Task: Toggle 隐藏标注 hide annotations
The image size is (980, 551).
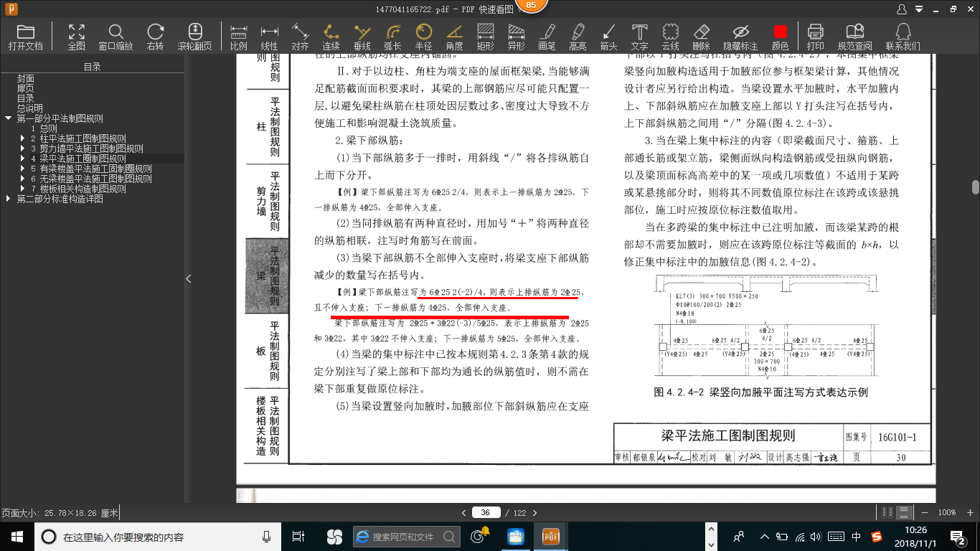Action: click(x=740, y=37)
